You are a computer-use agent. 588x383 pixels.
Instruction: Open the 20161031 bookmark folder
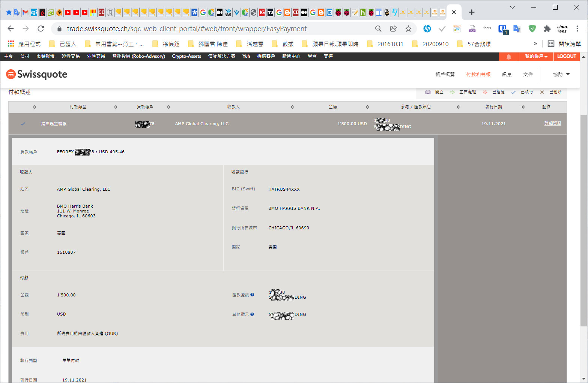[x=385, y=44]
